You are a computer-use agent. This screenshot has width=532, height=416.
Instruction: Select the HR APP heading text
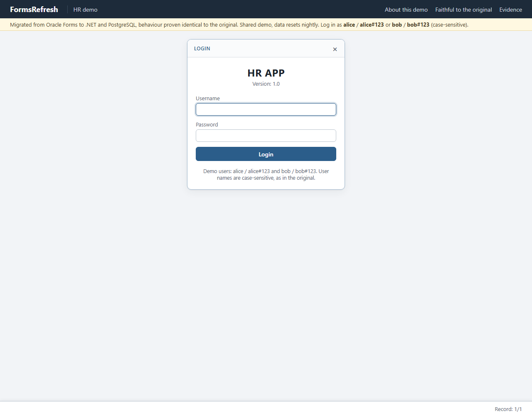tap(266, 73)
